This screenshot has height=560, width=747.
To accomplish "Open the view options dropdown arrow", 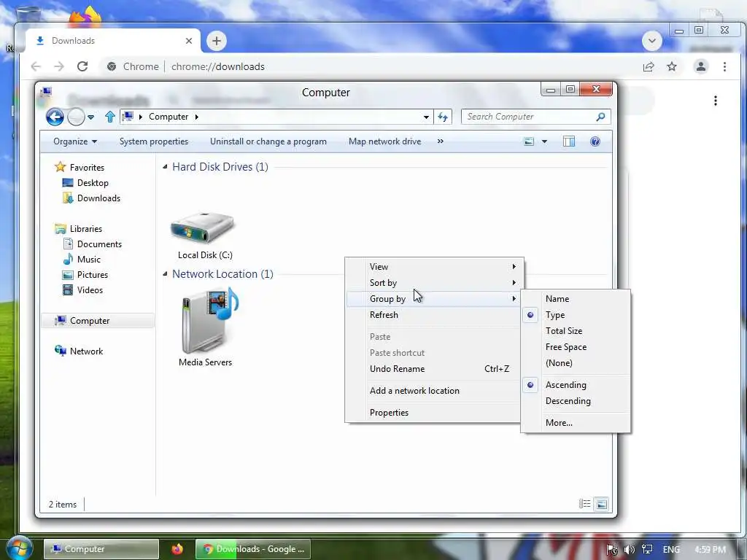I will click(544, 141).
